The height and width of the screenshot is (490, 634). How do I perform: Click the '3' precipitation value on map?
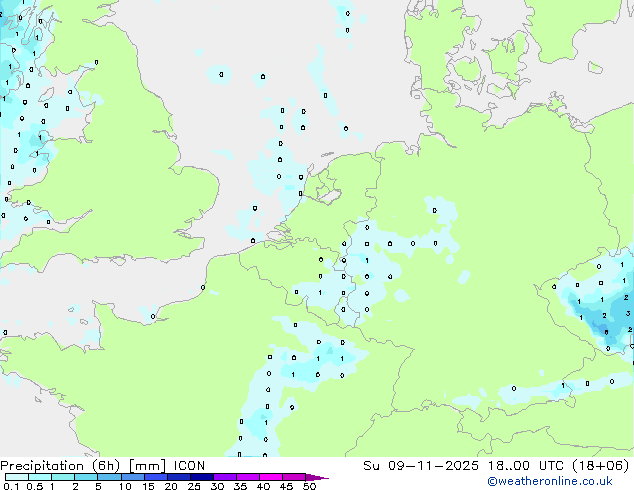point(628,313)
